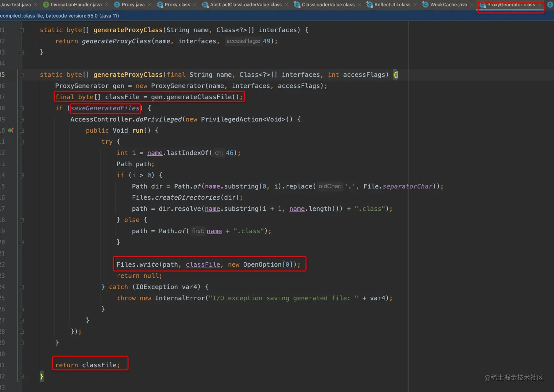
Task: Close the ClassLoaderValue.class tab
Action: pos(359,5)
